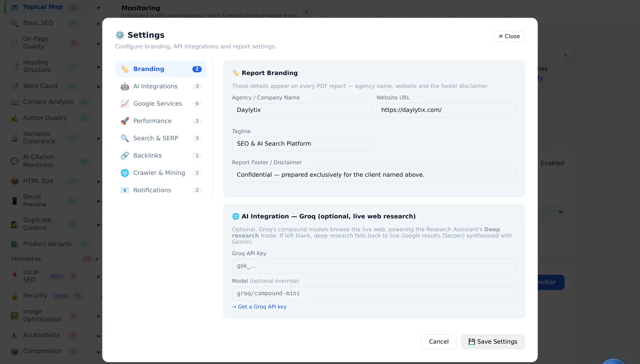Viewport: 640px width, 364px height.
Task: Click the AI Citation Readiness chat icon
Action: [15, 161]
